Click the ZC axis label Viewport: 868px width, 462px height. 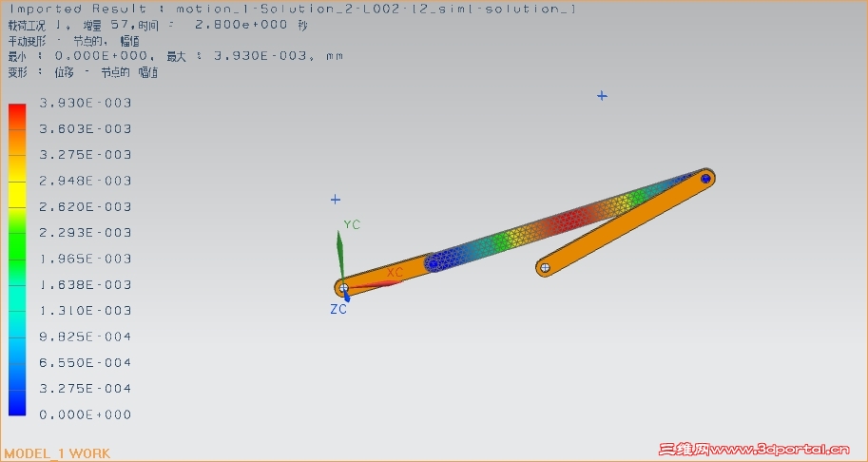pos(338,309)
